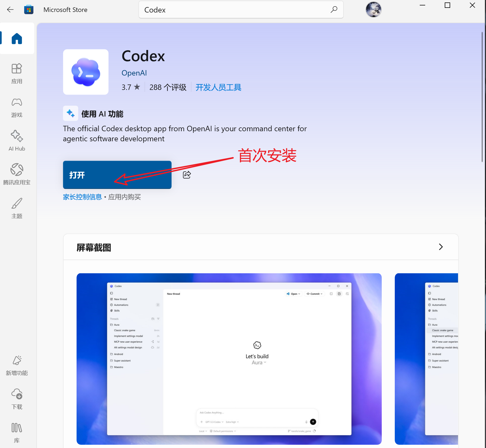Open the 下载 (Downloads) page
Image resolution: width=486 pixels, height=448 pixels.
point(17,399)
